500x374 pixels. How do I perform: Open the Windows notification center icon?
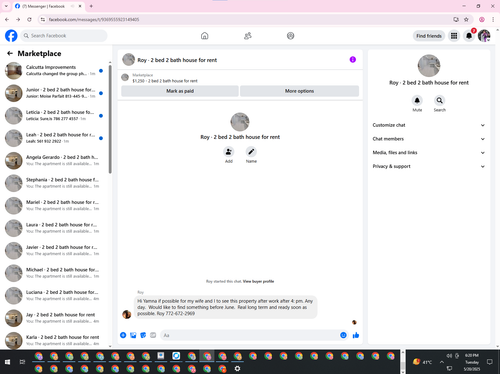point(490,362)
